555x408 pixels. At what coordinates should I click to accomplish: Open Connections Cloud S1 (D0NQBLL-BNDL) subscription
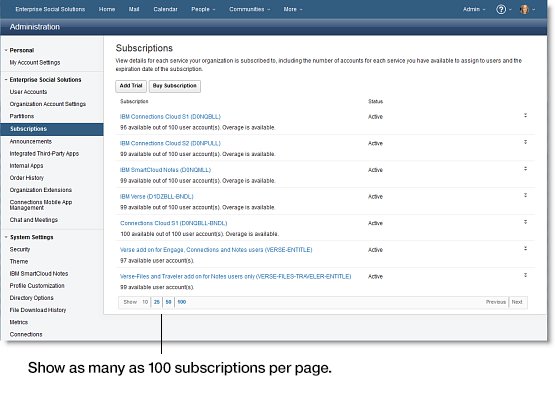pyautogui.click(x=173, y=223)
